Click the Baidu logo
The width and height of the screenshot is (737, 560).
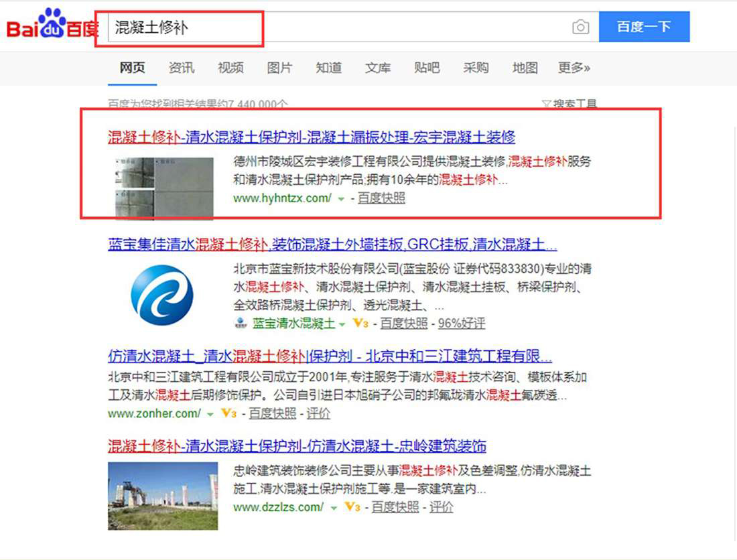53,23
